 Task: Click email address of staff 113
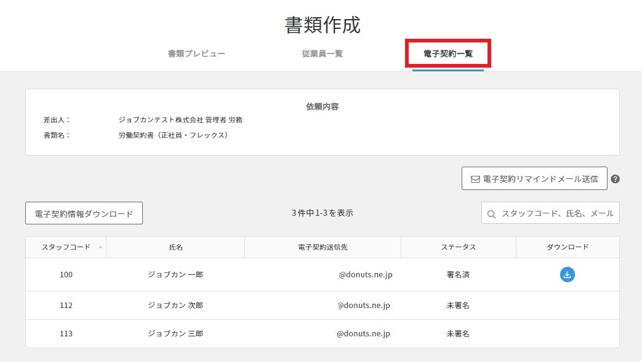pyautogui.click(x=363, y=334)
